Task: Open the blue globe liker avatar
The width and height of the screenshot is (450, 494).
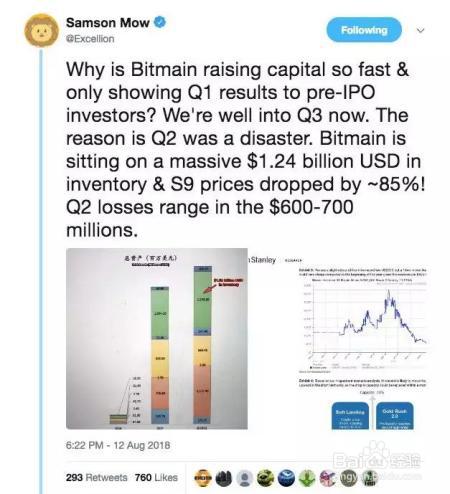Action: tap(287, 478)
